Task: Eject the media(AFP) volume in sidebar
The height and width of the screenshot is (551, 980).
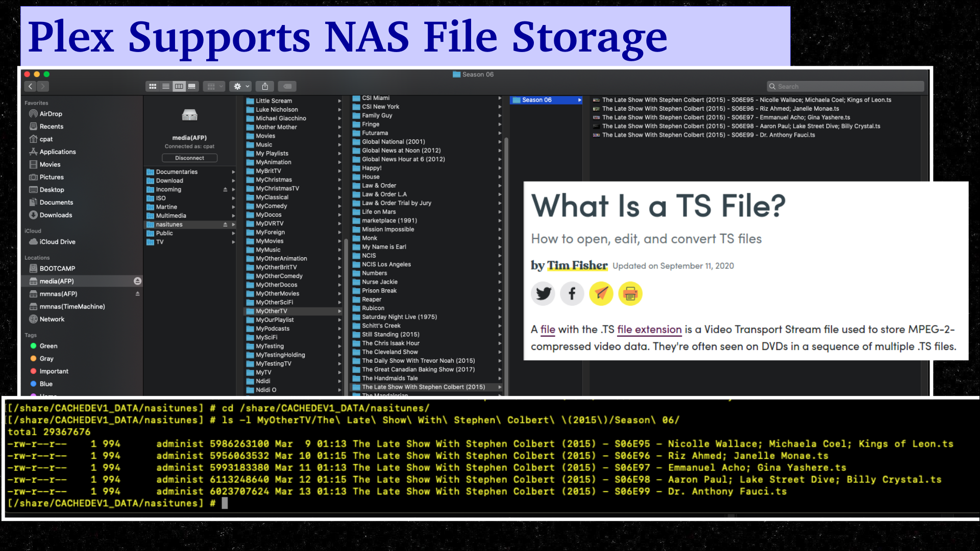Action: [x=137, y=281]
